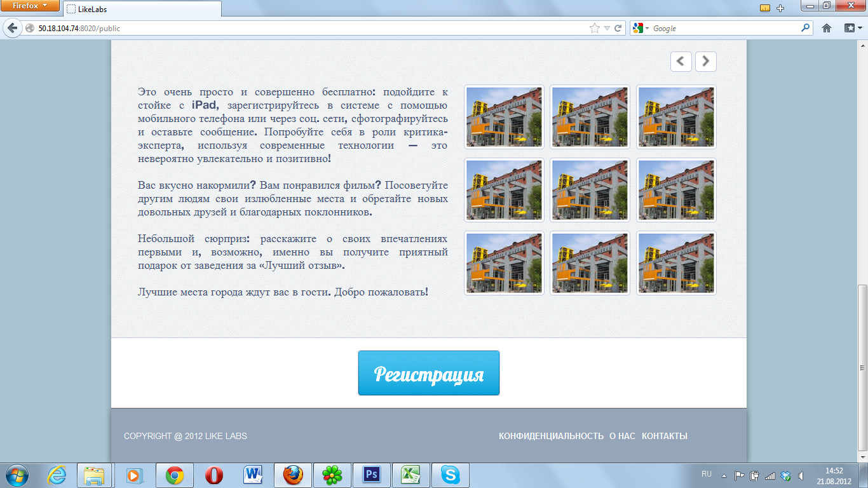Click the top-left building thumbnail
The image size is (868, 488).
coord(504,117)
